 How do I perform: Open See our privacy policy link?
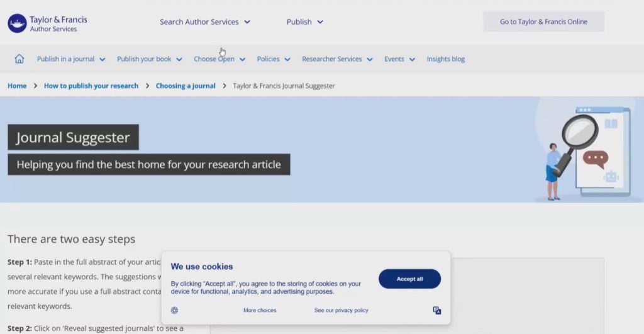341,310
